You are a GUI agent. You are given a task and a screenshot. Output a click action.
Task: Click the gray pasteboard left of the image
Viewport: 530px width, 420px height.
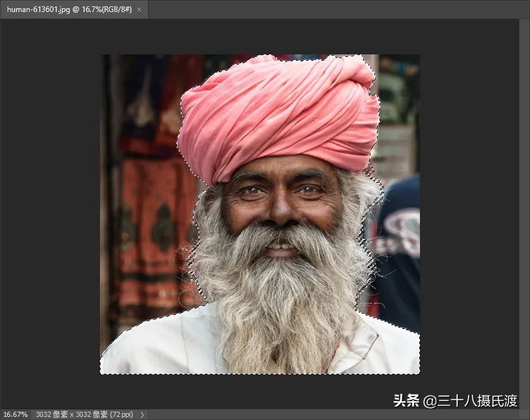pyautogui.click(x=51, y=221)
